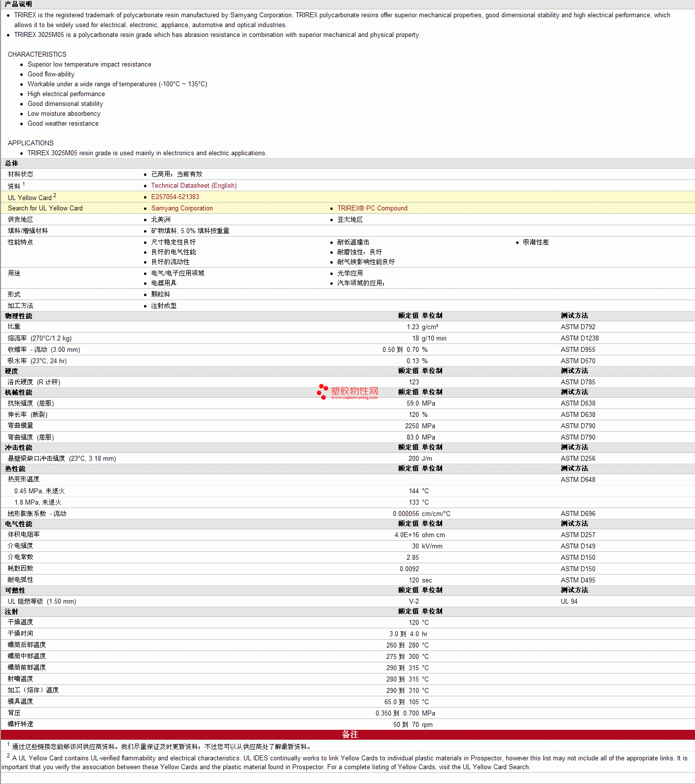This screenshot has width=695, height=784.
Task: Click the "电气性能" section header
Action: (18, 524)
